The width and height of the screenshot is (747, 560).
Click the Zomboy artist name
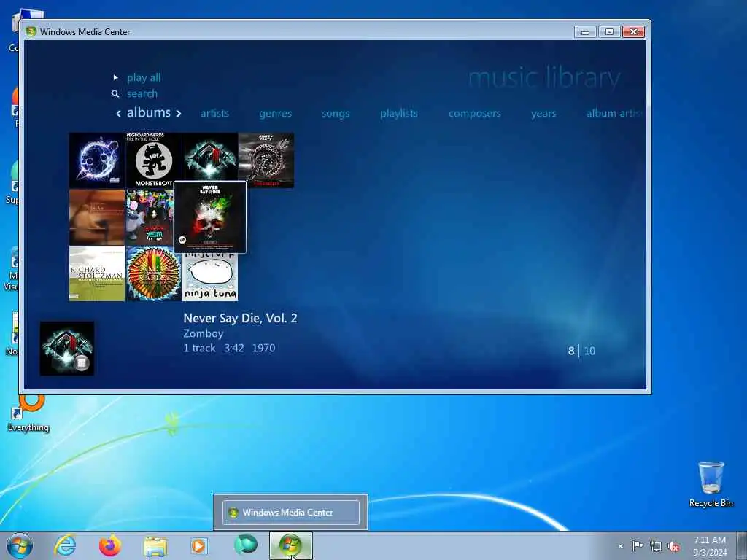(x=204, y=333)
